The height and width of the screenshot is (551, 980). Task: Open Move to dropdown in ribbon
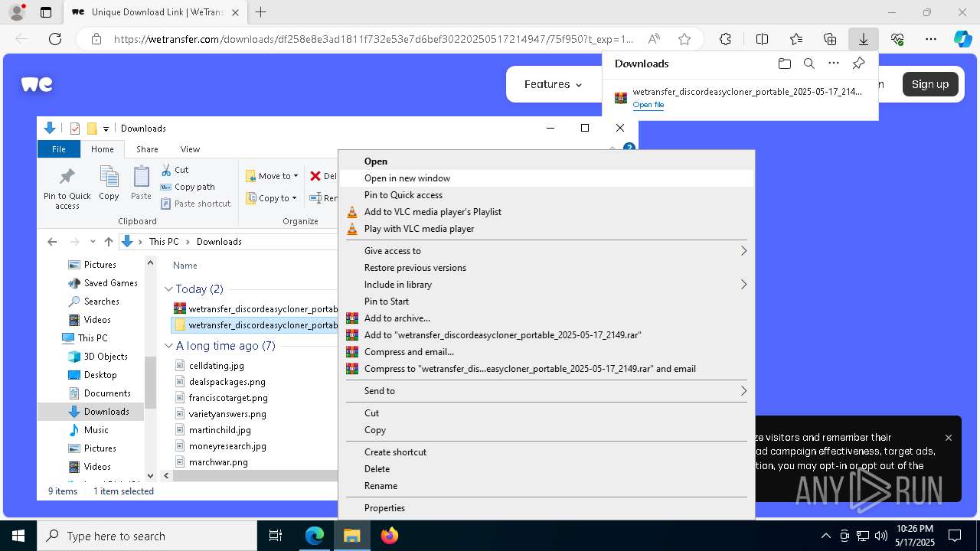tap(272, 176)
